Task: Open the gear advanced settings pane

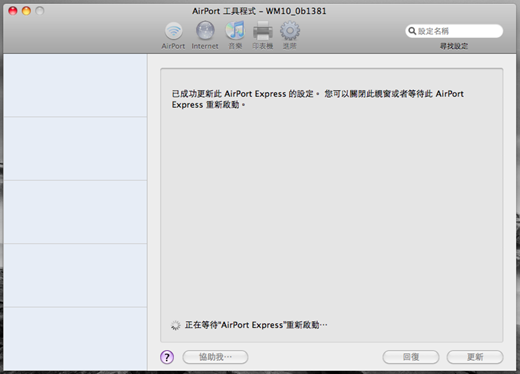Action: pyautogui.click(x=290, y=35)
